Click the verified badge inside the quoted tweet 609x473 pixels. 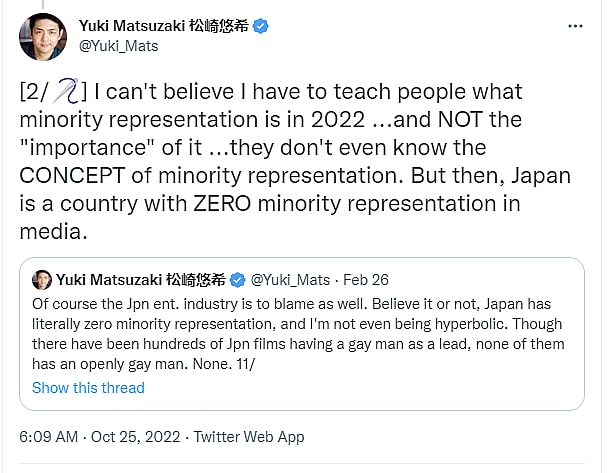coord(239,279)
